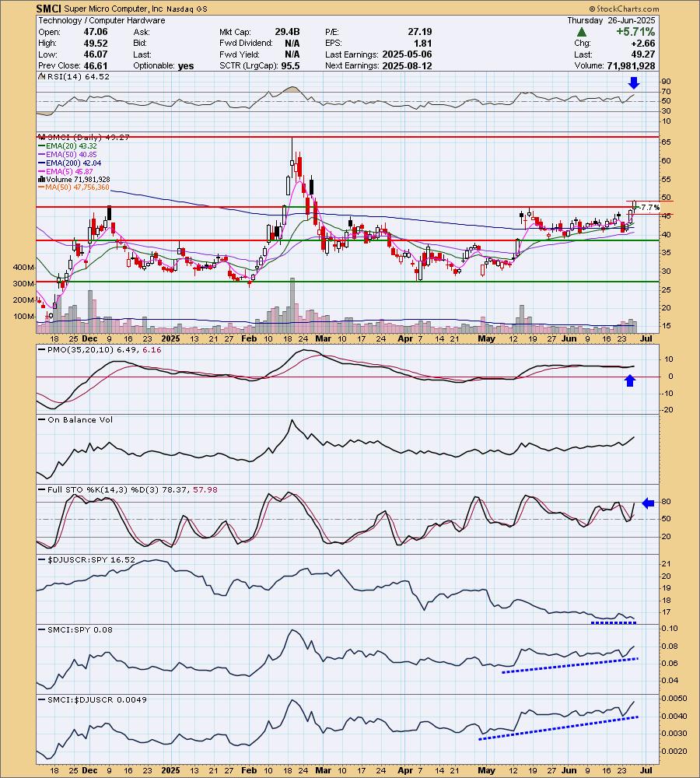Screen dimensions: 700x778
Task: Select the Prev Close value 46.61
Action: tap(95, 66)
